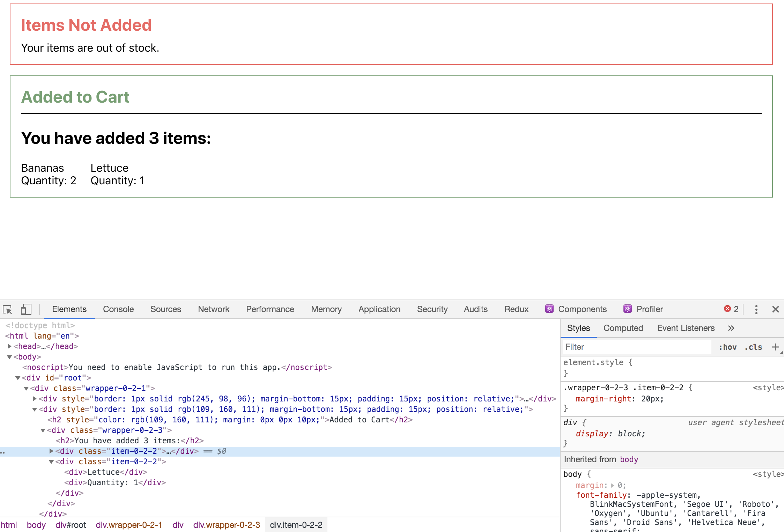Collapse the body element node
The image size is (784, 532).
pyautogui.click(x=9, y=357)
